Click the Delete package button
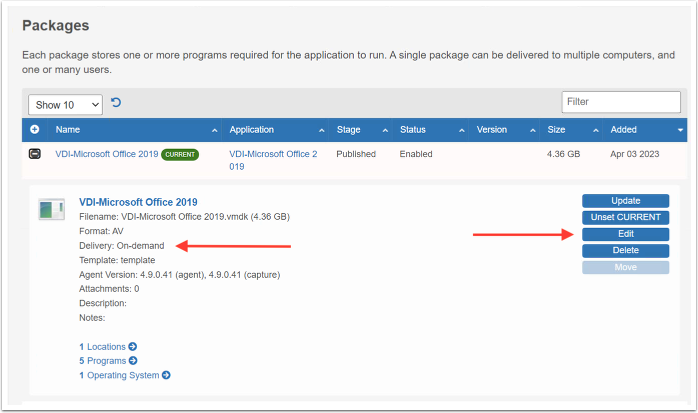The width and height of the screenshot is (698, 413). tap(625, 250)
